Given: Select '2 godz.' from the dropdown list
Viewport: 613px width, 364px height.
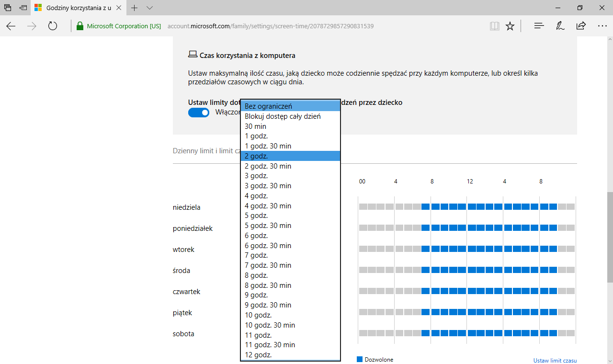Looking at the screenshot, I should coord(290,156).
